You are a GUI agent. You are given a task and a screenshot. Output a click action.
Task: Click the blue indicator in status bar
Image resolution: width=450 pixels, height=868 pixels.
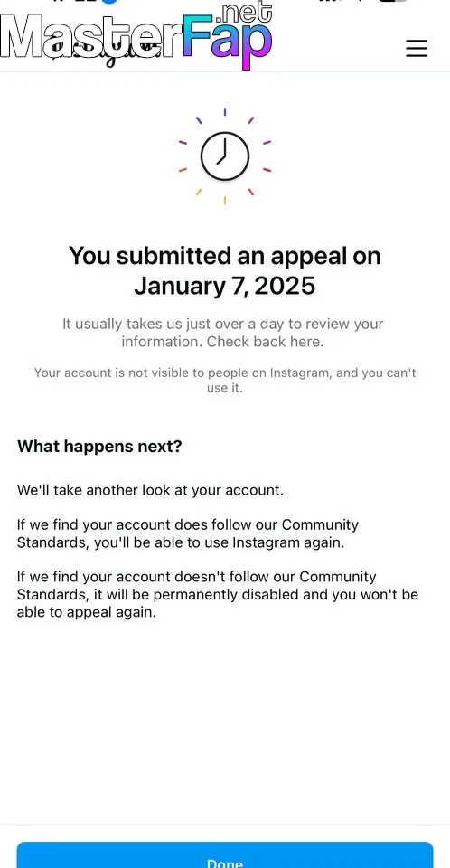click(x=109, y=1)
